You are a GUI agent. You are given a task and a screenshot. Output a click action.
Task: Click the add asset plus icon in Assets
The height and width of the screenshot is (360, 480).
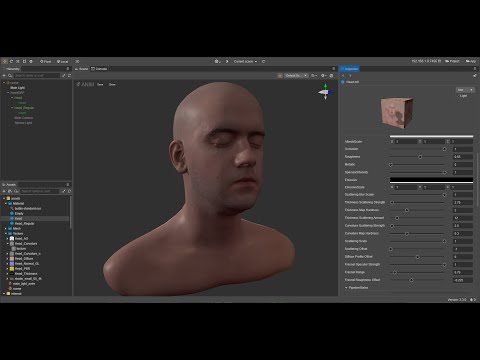coord(4,191)
